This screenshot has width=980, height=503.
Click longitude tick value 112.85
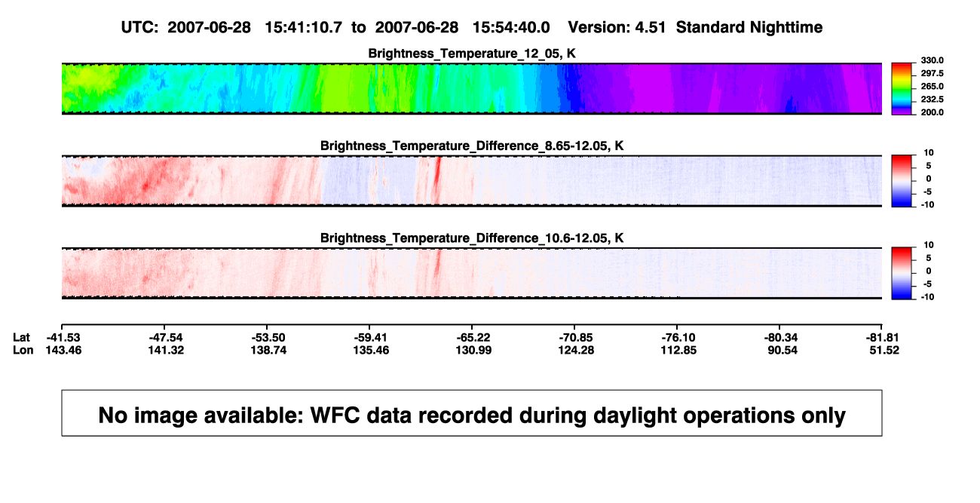[x=678, y=350]
